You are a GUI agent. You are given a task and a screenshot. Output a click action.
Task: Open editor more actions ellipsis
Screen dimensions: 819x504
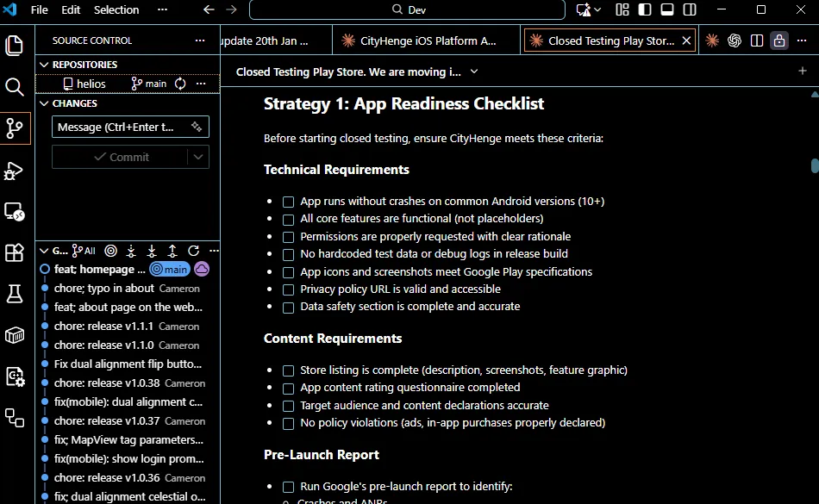click(x=802, y=40)
